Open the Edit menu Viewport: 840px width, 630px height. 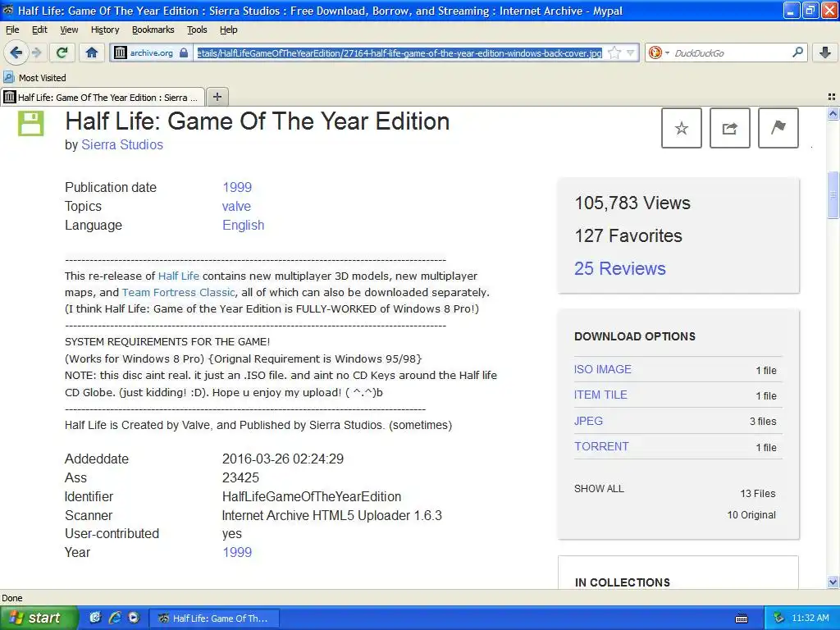click(x=39, y=30)
